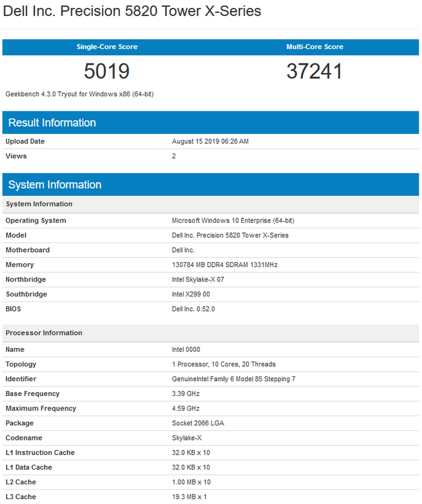Screen dimensions: 422x504
Task: Select the L2 Cache value 1.00 MB x 10
Action: coord(191,482)
